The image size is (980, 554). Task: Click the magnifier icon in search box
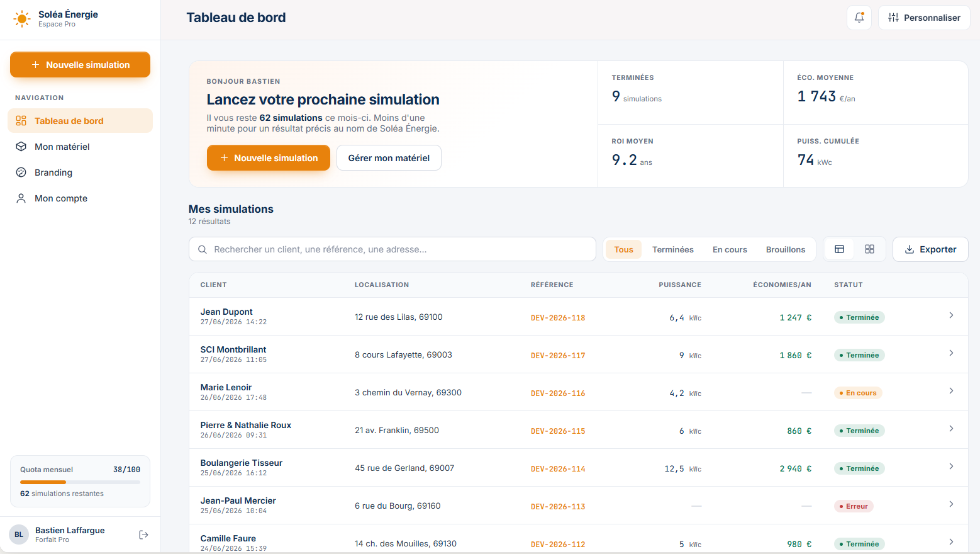pyautogui.click(x=203, y=249)
